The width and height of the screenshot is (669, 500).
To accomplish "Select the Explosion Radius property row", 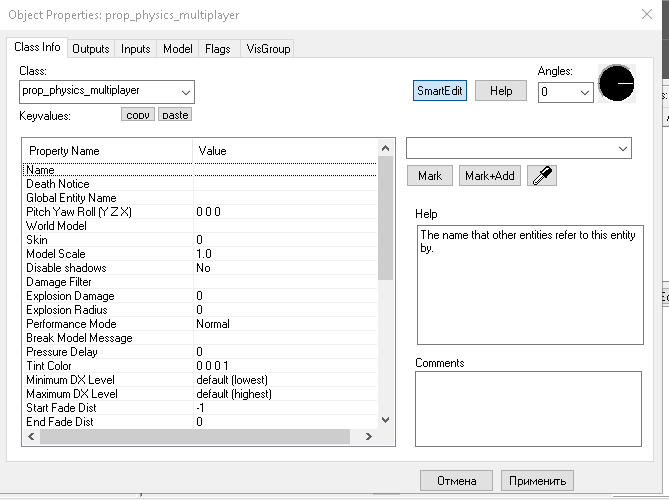I will [200, 310].
